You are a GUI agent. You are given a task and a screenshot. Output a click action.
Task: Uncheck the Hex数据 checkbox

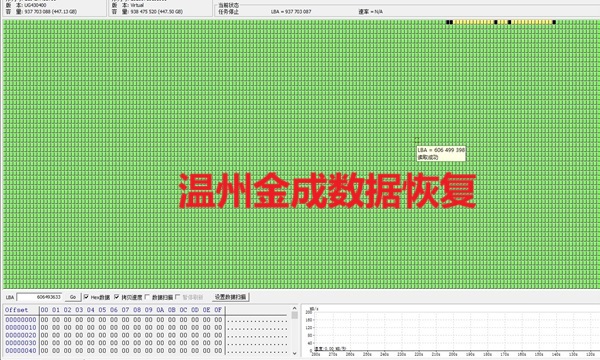click(x=86, y=297)
